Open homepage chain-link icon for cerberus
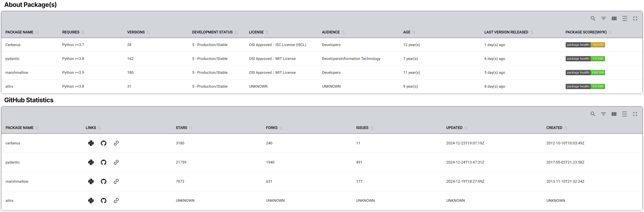Viewport: 644px width, 212px height. [x=116, y=143]
